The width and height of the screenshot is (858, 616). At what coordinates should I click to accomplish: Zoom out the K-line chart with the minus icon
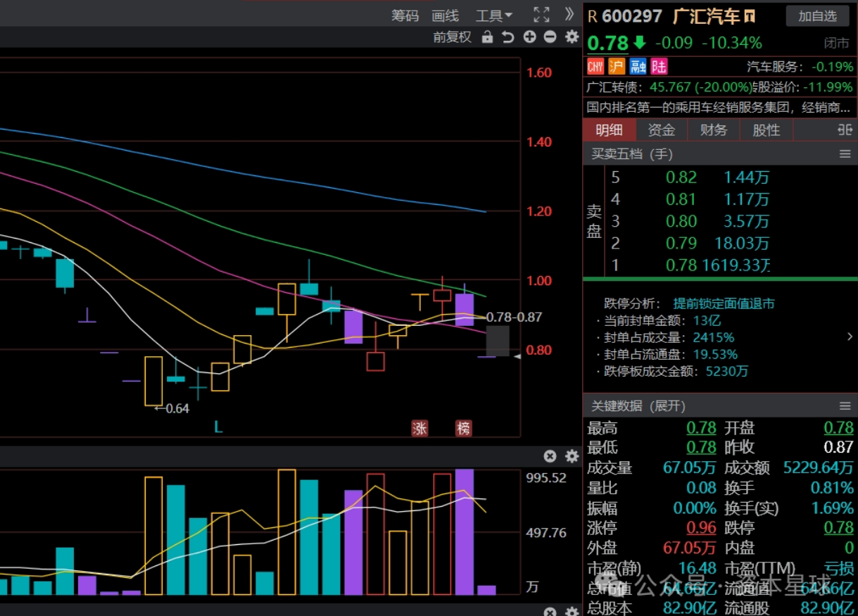tap(550, 37)
